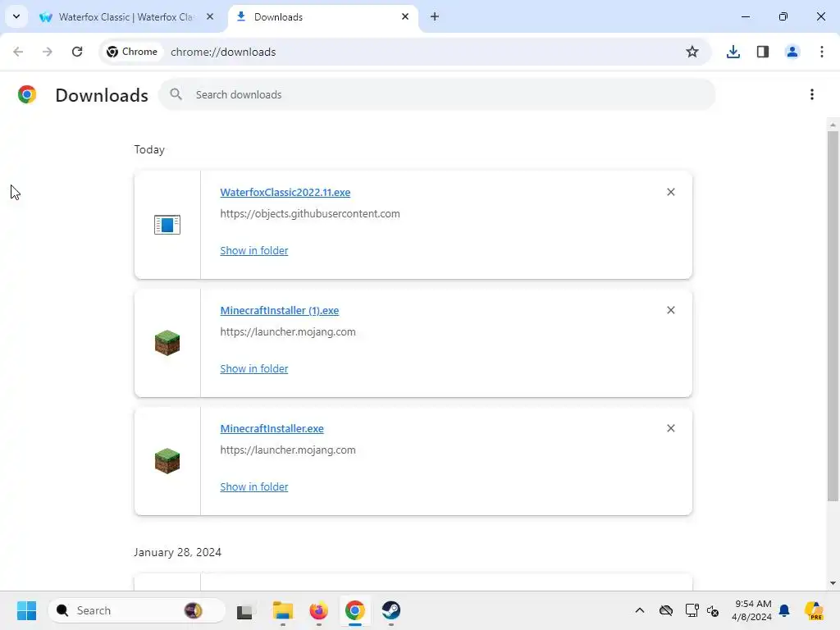Click the WaterfoxClassic2022.11.exe file icon
The image size is (840, 630).
point(167,225)
